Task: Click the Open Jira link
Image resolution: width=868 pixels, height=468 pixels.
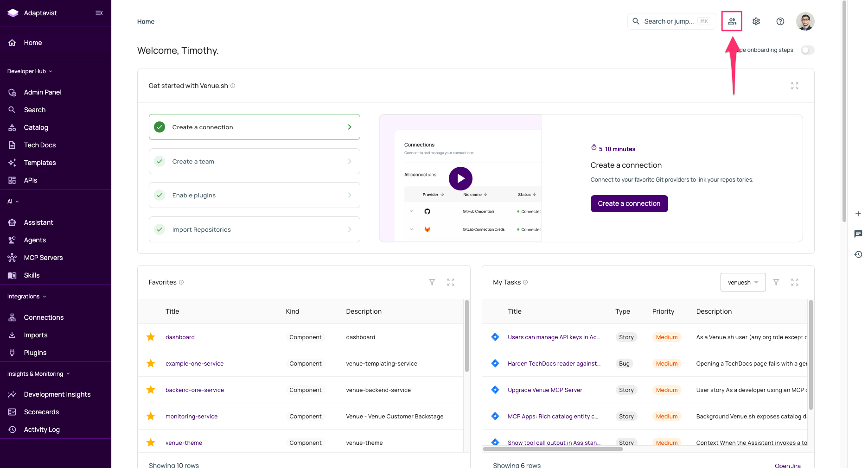Action: (x=787, y=465)
